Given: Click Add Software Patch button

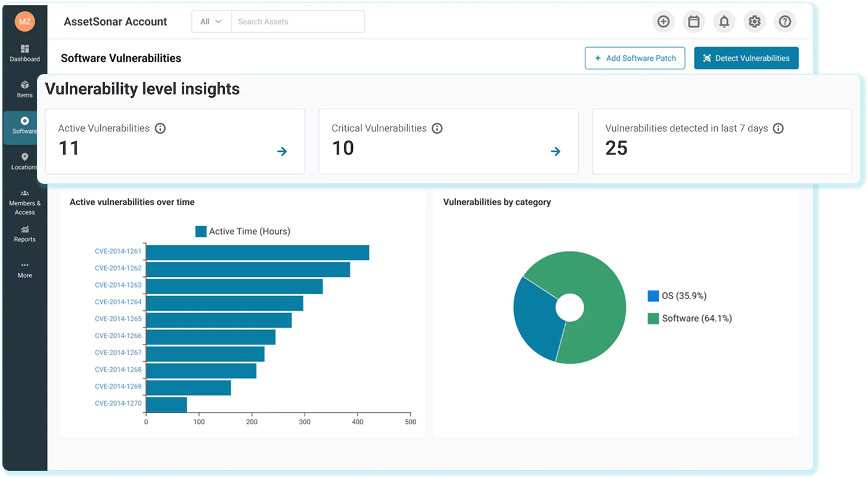Looking at the screenshot, I should tap(635, 58).
